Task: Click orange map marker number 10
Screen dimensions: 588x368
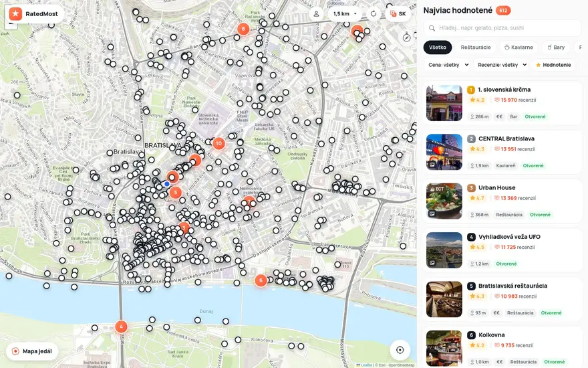Action: 218,143
